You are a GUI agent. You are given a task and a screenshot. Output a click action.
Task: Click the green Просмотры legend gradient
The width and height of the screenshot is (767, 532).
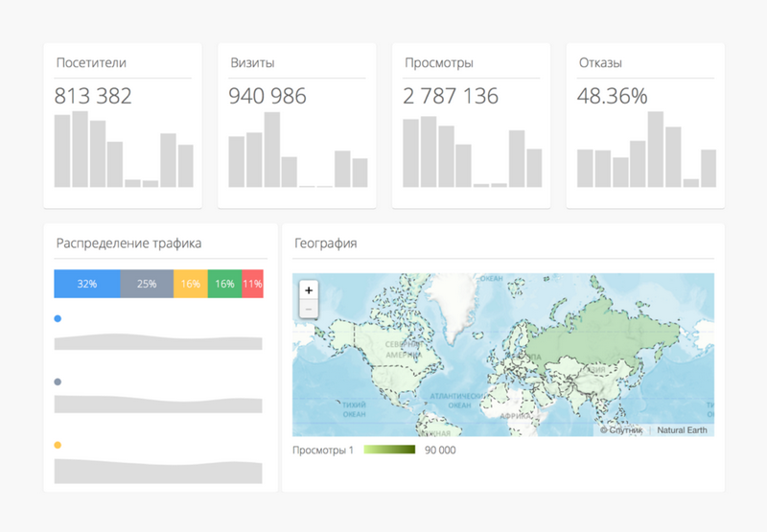pos(388,450)
